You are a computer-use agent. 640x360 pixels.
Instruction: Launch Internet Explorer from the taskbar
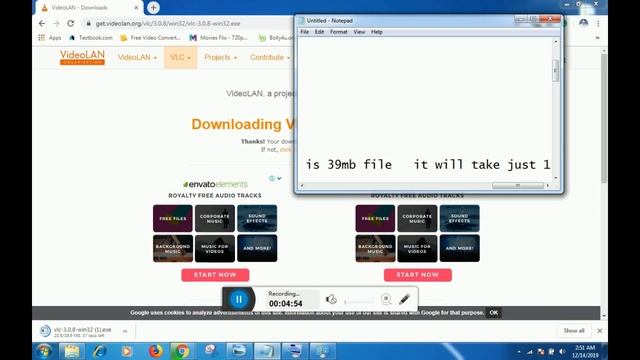click(x=100, y=351)
